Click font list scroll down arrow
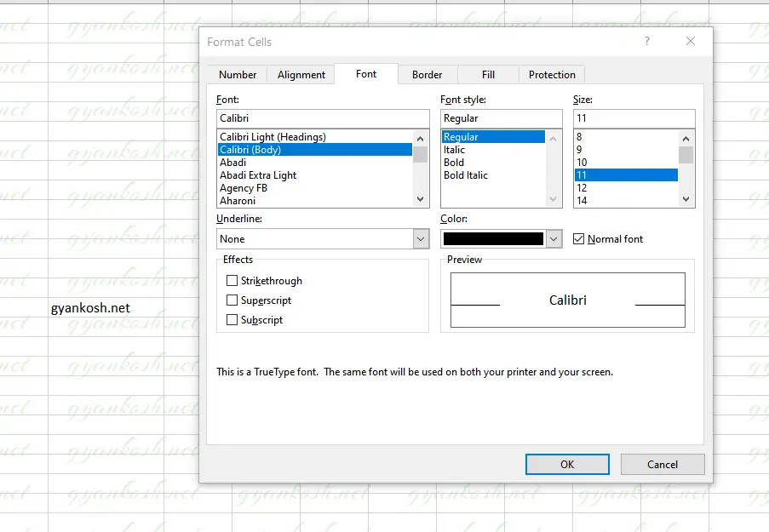Viewport: 769px width, 532px height. click(421, 198)
